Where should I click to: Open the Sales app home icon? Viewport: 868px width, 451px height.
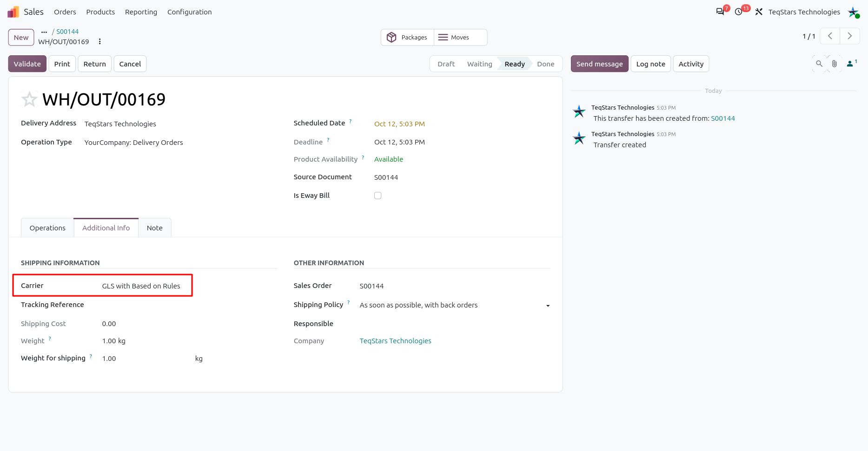coord(13,12)
